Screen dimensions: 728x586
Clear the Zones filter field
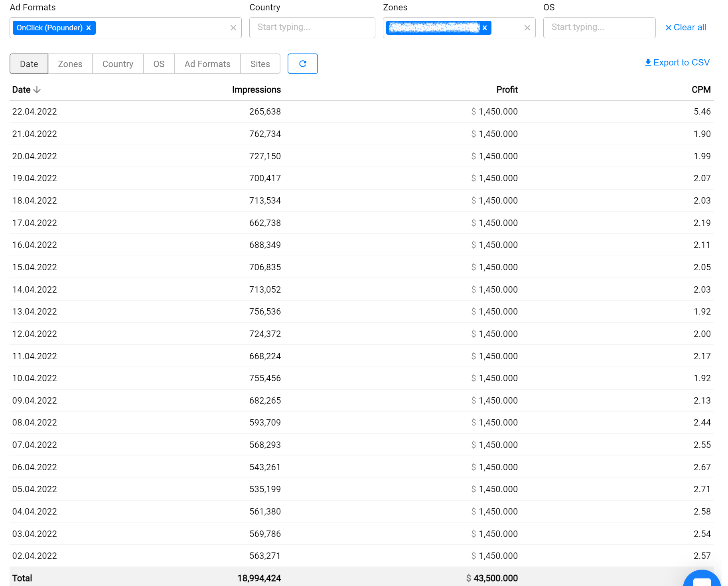527,28
